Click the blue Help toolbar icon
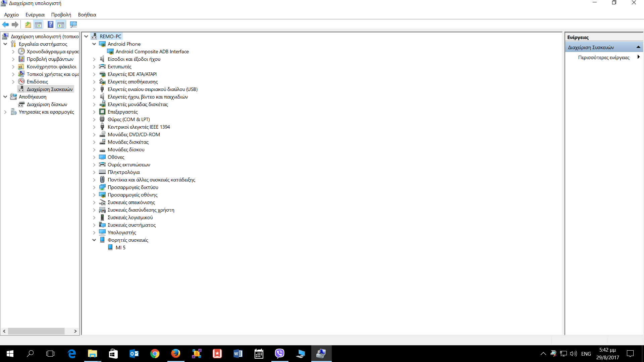Viewport: 644px width, 362px height. click(50, 24)
